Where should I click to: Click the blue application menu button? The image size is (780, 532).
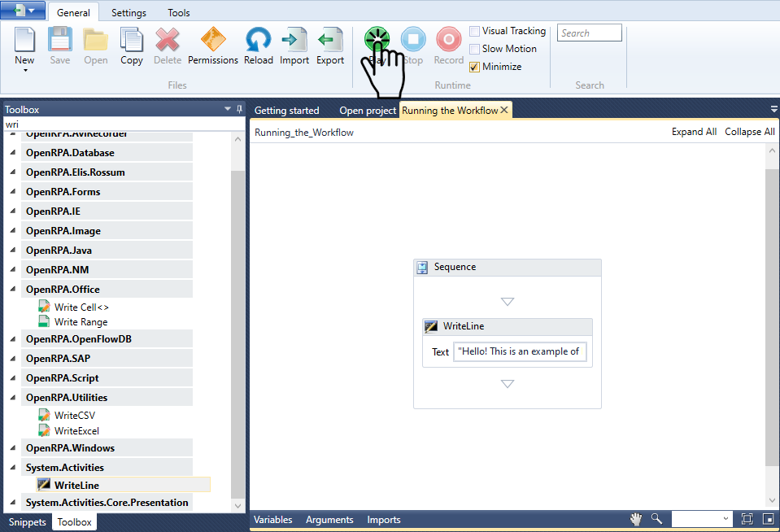click(x=23, y=10)
